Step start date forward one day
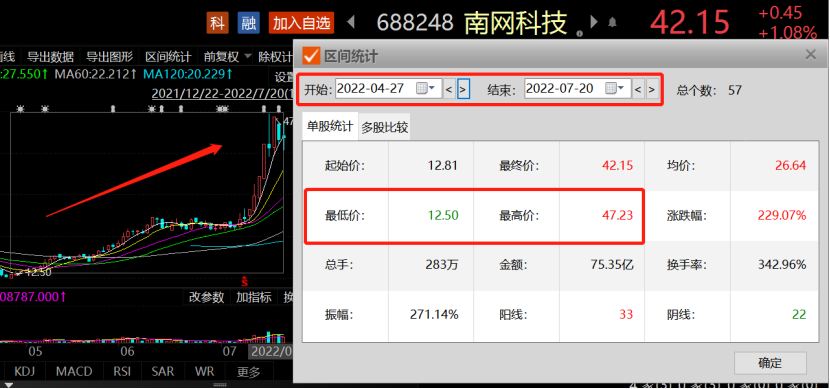 [x=463, y=90]
